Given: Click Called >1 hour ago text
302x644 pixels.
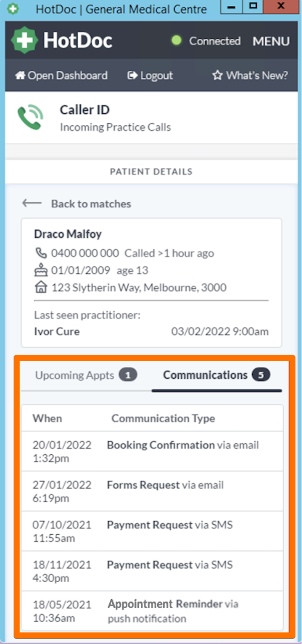Looking at the screenshot, I should tap(169, 253).
